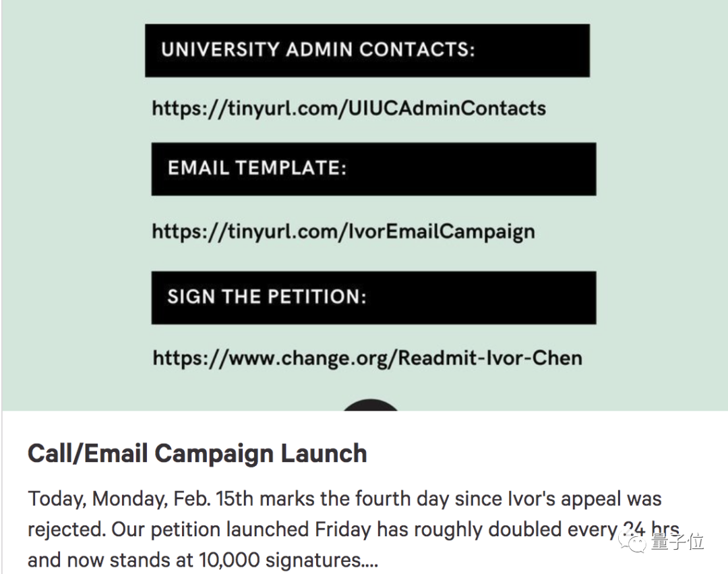Click the green campaign image background

(74, 202)
